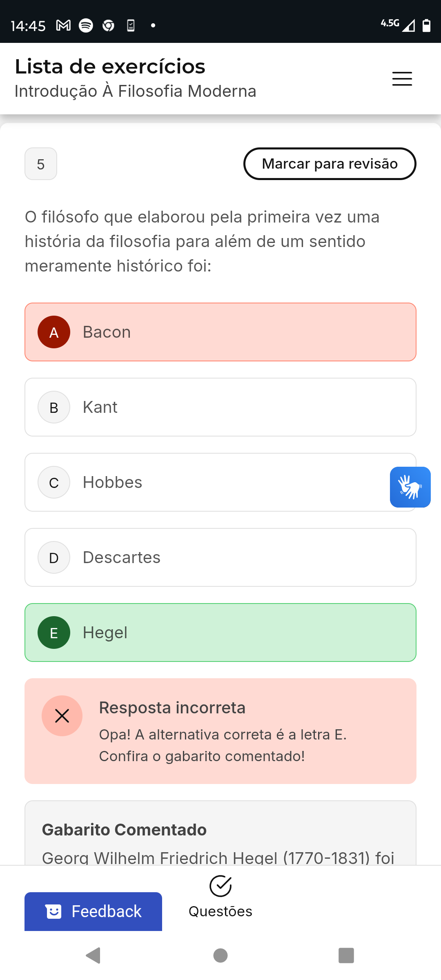The image size is (441, 980).
Task: Click Marcar para revisão button
Action: click(330, 164)
